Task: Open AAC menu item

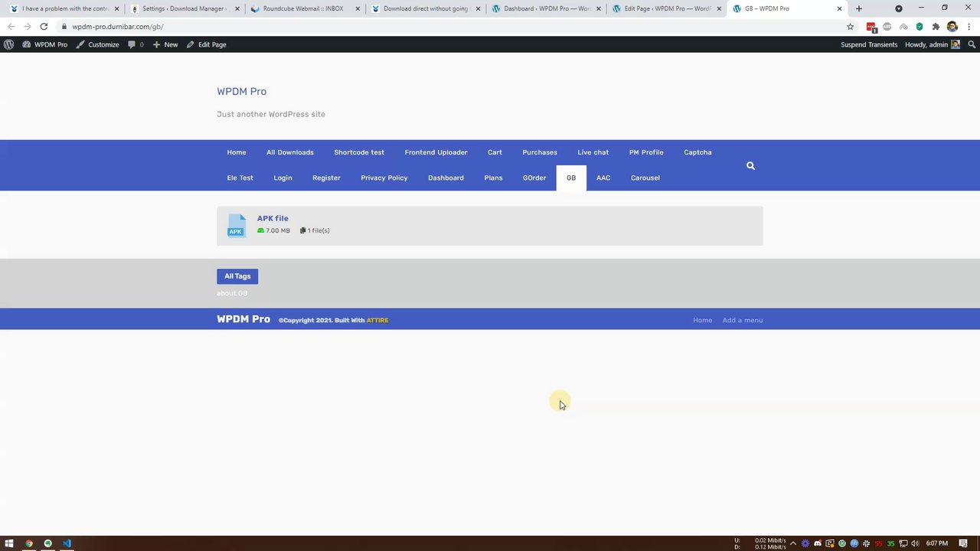Action: pyautogui.click(x=603, y=178)
